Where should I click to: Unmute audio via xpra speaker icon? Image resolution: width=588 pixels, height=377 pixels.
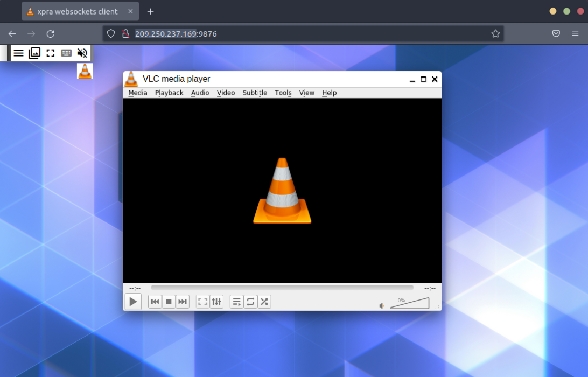click(82, 53)
